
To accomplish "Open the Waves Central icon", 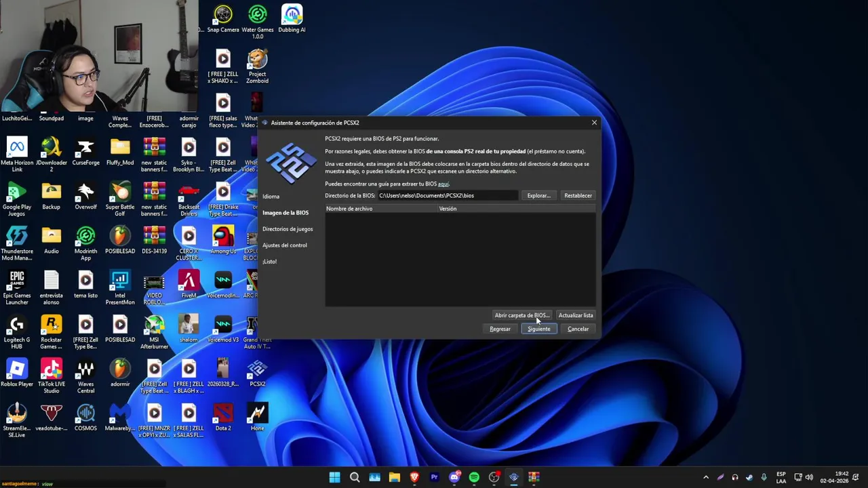I will click(85, 376).
